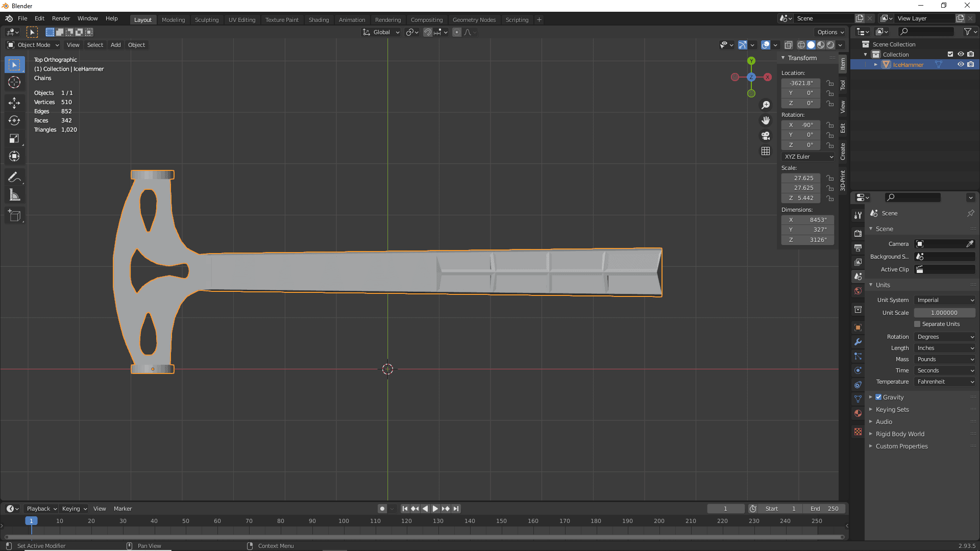
Task: Toggle Collection exclude checkbox
Action: (950, 55)
